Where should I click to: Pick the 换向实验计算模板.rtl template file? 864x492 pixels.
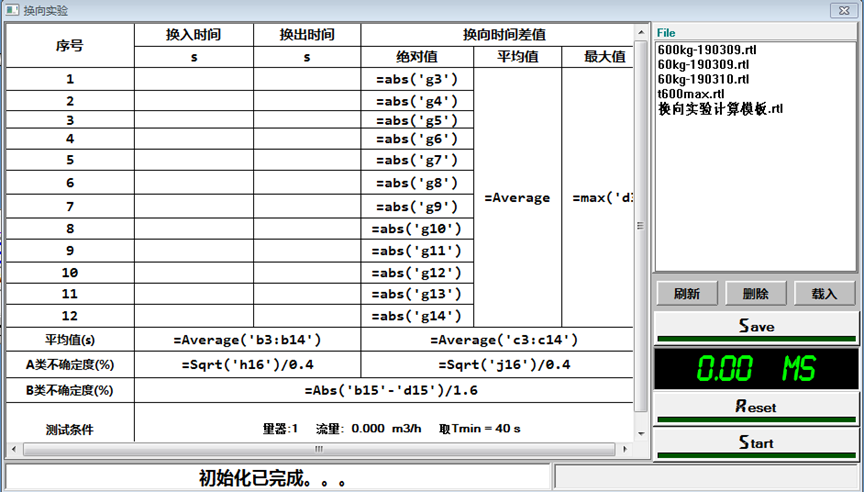tap(720, 108)
